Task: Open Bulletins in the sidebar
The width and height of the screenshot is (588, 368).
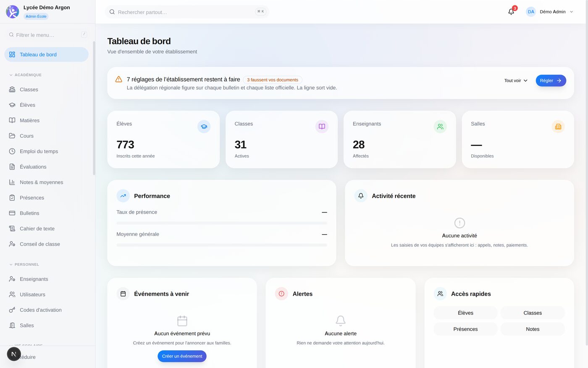Action: tap(46, 213)
